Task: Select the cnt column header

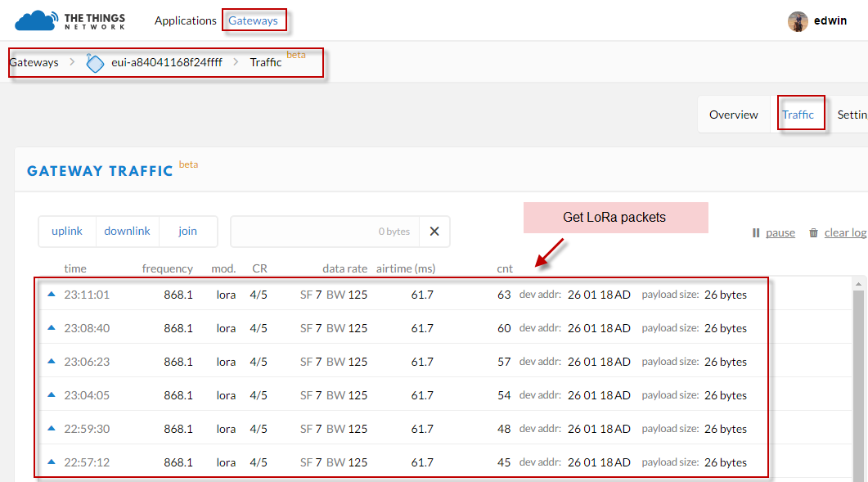Action: pyautogui.click(x=505, y=268)
